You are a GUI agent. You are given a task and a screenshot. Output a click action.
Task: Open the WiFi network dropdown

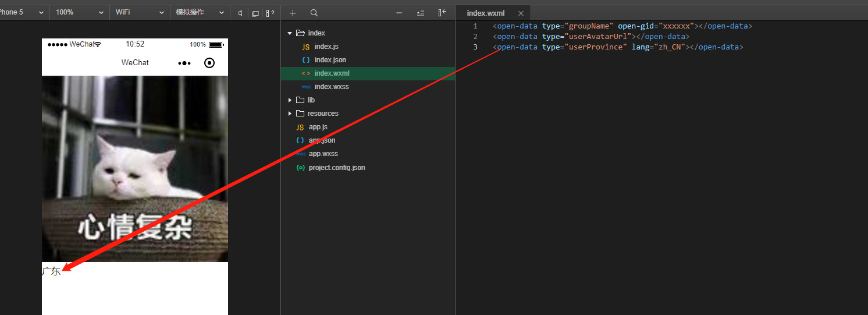[140, 12]
